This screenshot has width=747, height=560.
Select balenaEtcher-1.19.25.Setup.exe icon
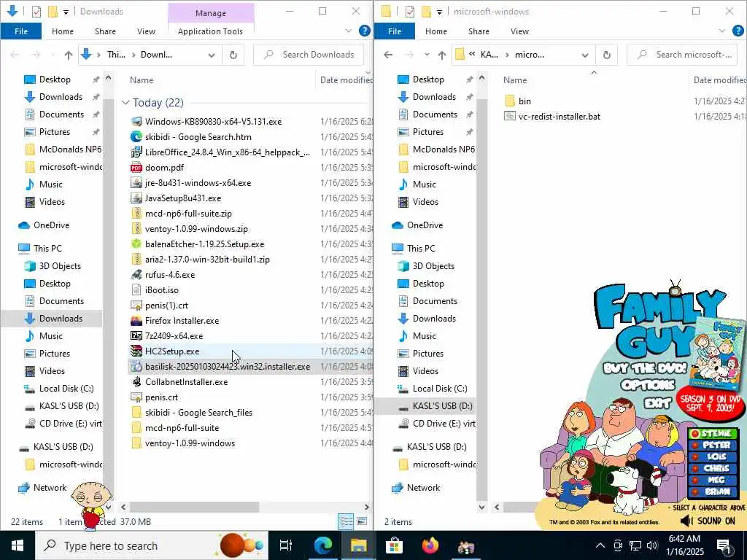point(136,244)
